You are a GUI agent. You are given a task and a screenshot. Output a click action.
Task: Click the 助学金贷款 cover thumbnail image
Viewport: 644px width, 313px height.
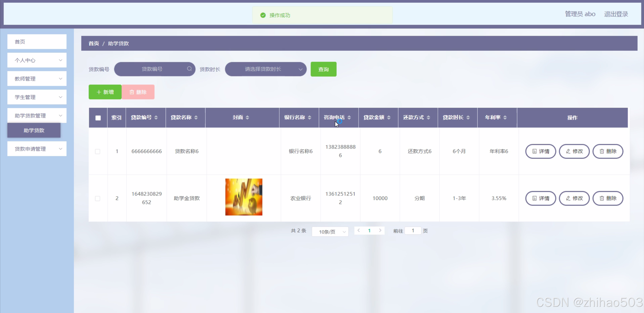click(244, 197)
